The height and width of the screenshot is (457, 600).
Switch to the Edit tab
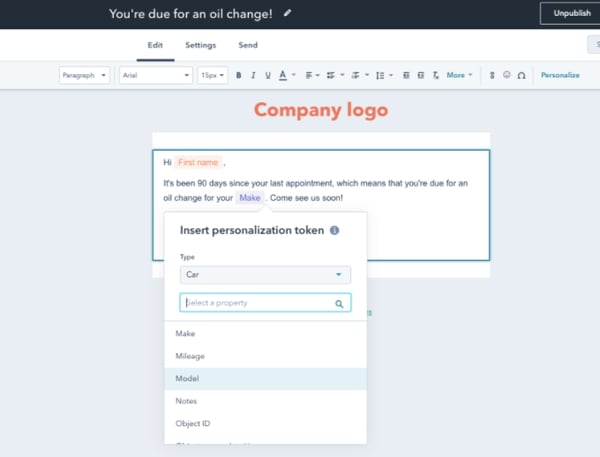(x=155, y=45)
